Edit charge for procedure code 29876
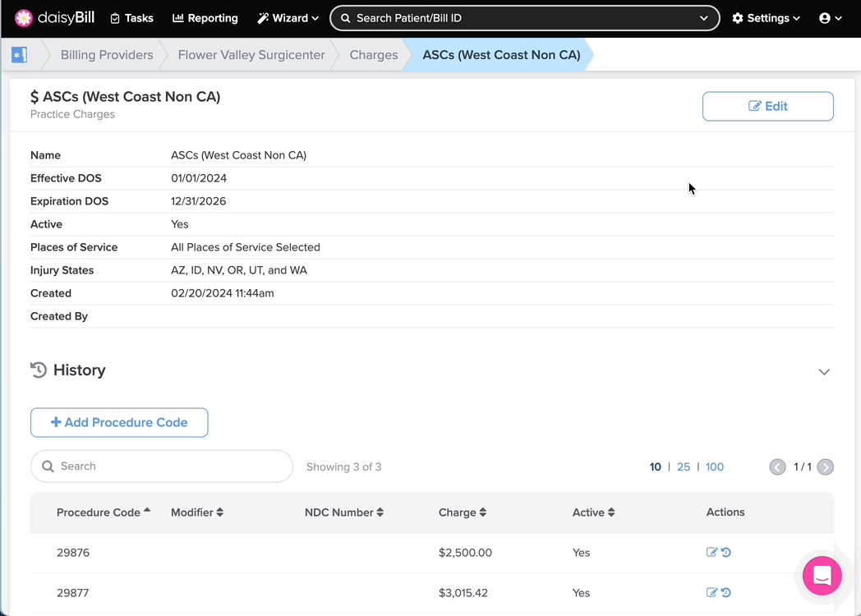Screen dimensions: 861x616 coord(711,552)
